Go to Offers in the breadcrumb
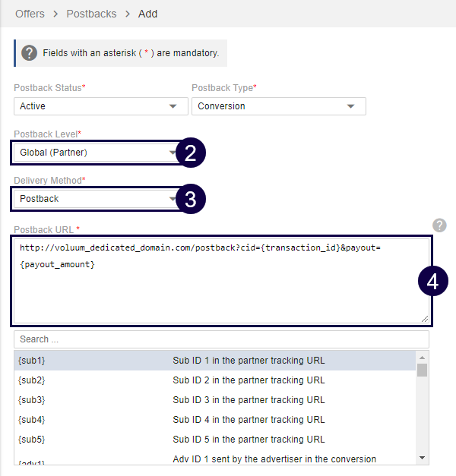 click(x=30, y=14)
